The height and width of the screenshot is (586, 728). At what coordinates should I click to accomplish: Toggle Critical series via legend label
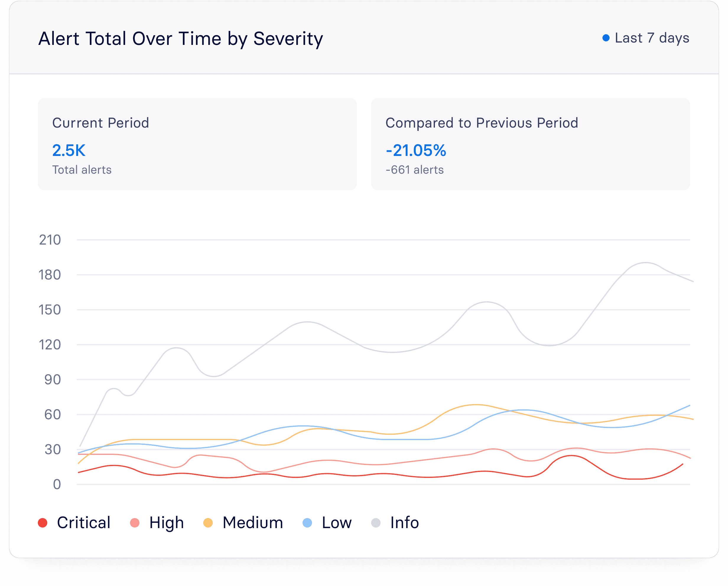point(83,522)
